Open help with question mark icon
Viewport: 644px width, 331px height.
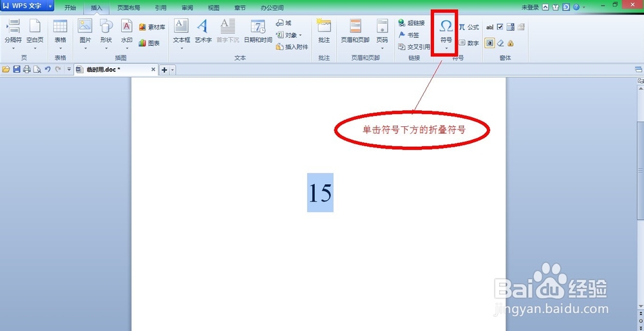576,7
